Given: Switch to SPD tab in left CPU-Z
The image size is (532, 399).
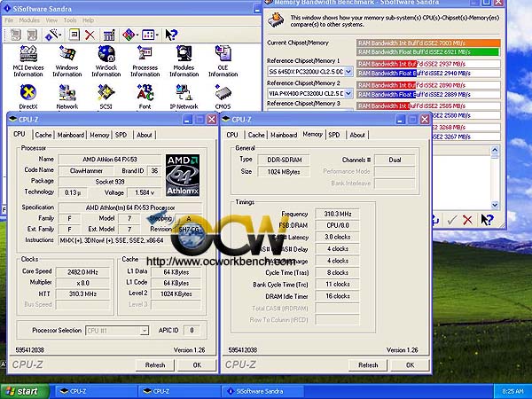Looking at the screenshot, I should pyautogui.click(x=121, y=135).
